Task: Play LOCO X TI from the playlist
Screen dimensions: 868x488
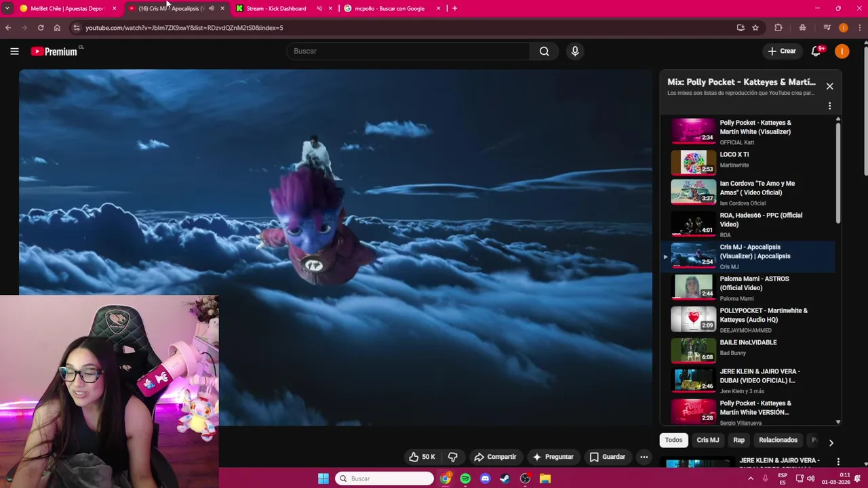Action: [748, 161]
